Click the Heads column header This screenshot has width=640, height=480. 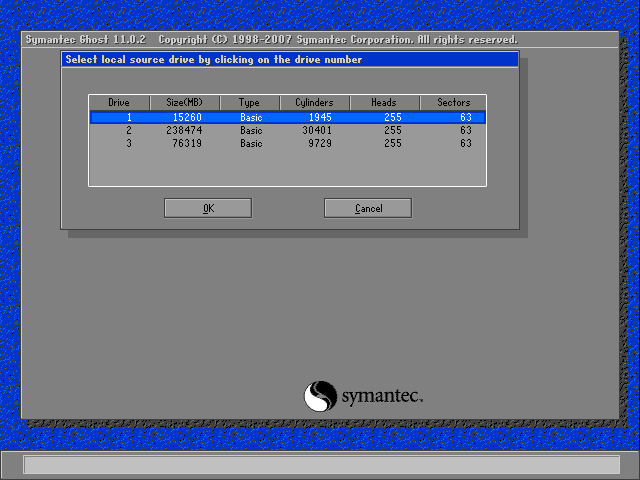coord(384,102)
